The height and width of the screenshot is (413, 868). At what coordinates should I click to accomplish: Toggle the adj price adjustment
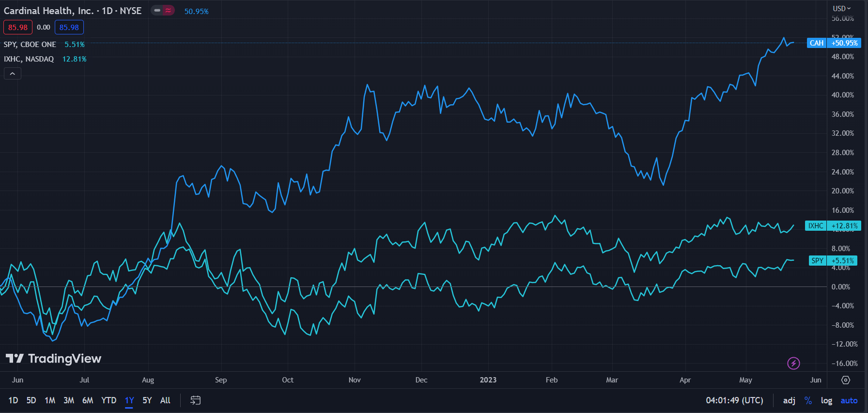tap(789, 400)
